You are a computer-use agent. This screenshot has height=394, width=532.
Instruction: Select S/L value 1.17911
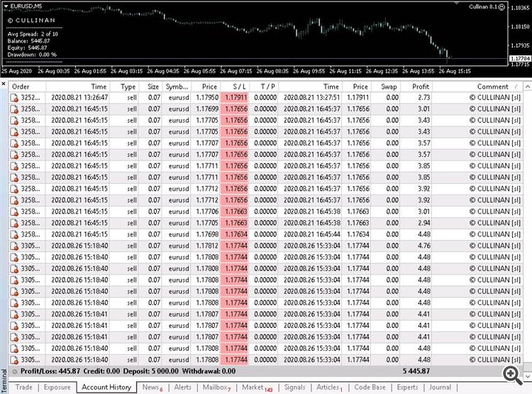coord(235,97)
